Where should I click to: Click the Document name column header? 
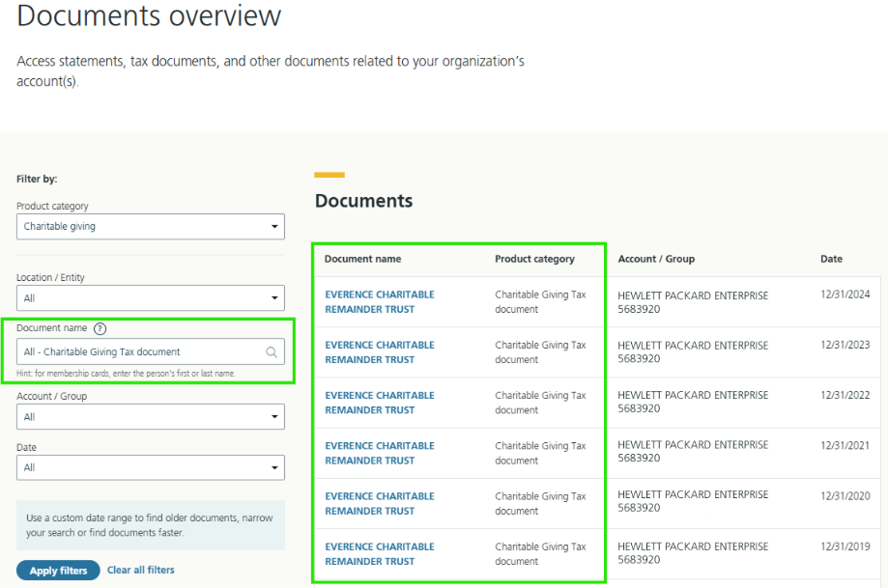coord(362,259)
